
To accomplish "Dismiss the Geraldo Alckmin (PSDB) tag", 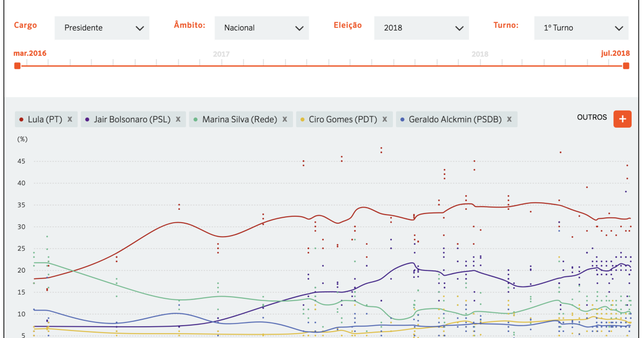I will (x=509, y=119).
